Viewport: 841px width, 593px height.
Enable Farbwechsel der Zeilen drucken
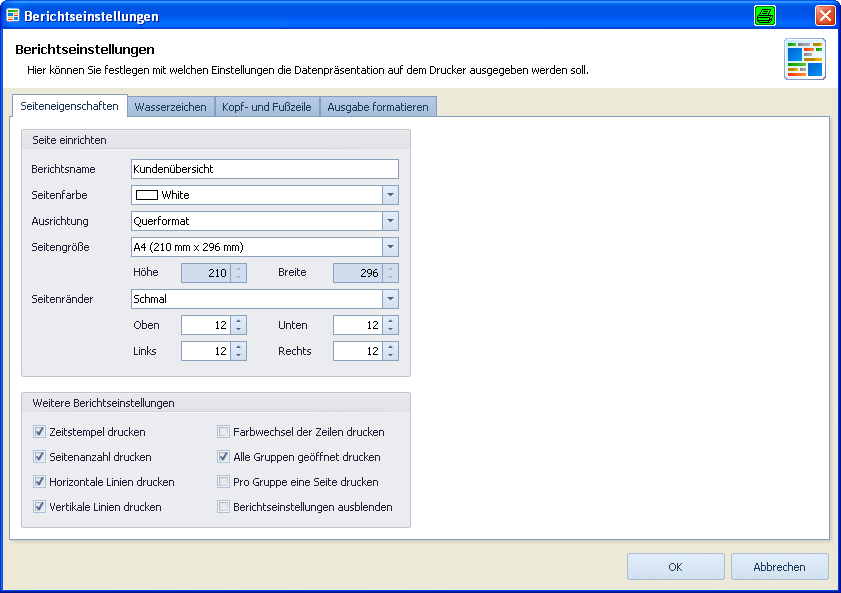tap(223, 432)
